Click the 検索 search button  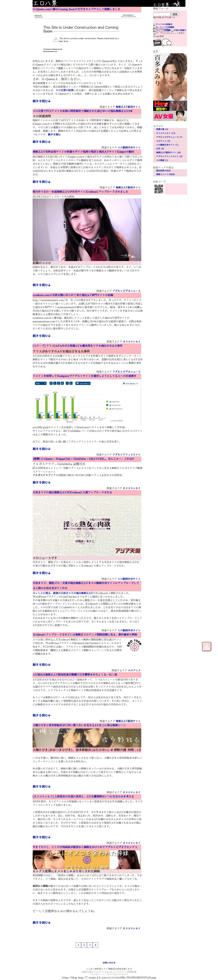175,14
